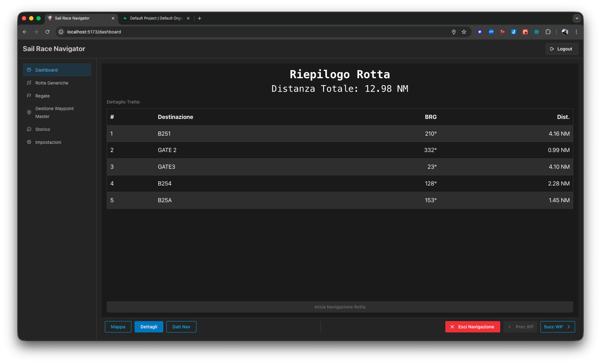Click the Storico history clock icon

point(29,129)
